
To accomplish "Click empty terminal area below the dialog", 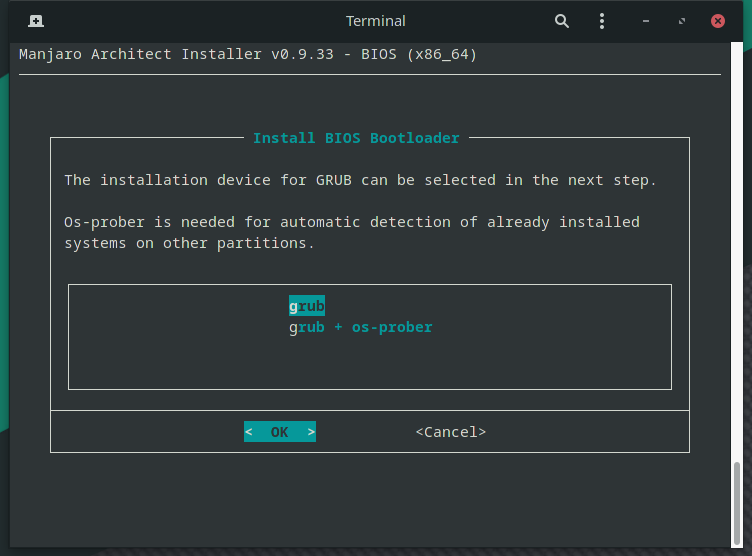I will pos(370,500).
